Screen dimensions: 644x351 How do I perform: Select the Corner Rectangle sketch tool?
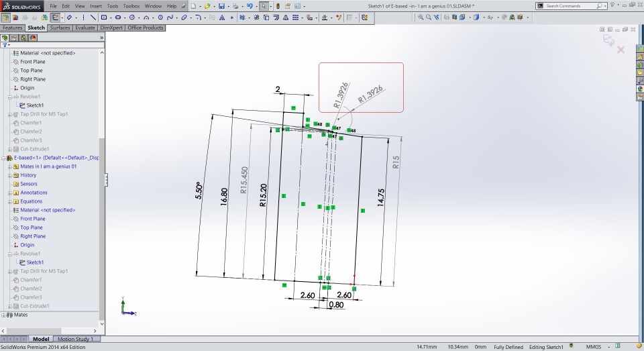click(x=104, y=17)
